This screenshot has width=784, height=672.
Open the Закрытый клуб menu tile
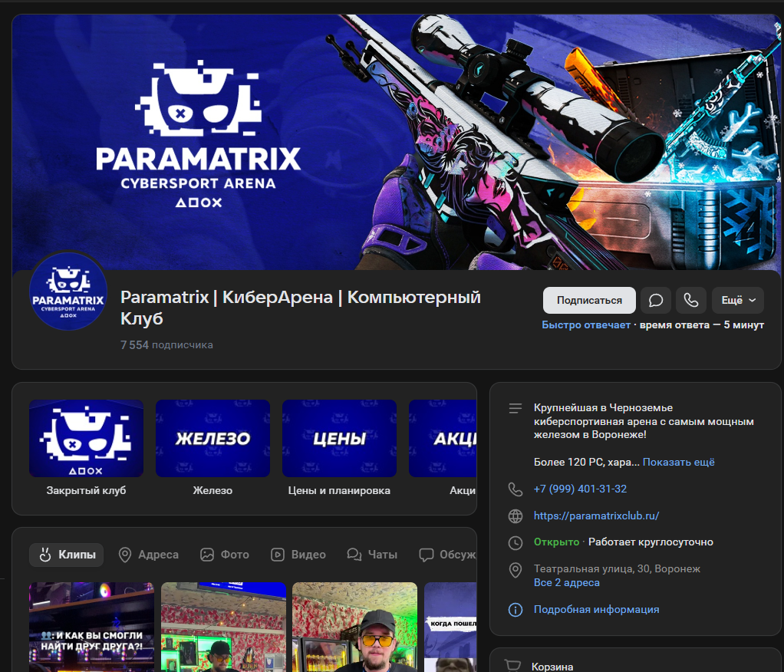(86, 448)
